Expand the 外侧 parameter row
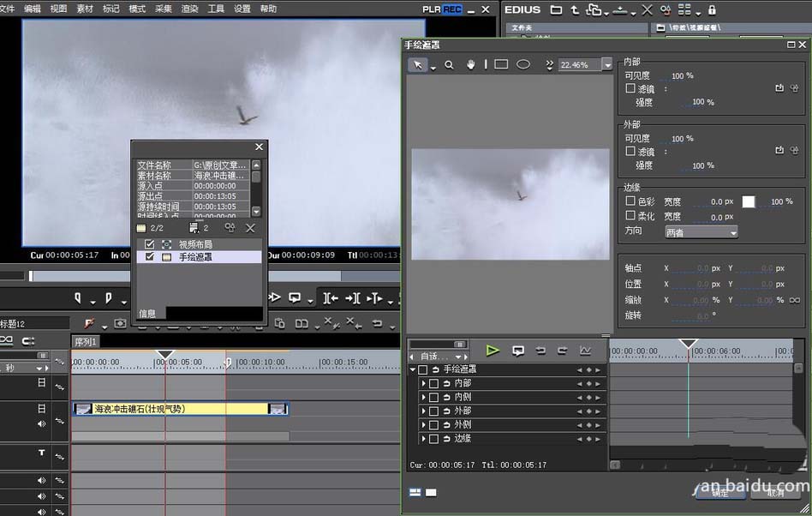This screenshot has width=812, height=516. (424, 425)
